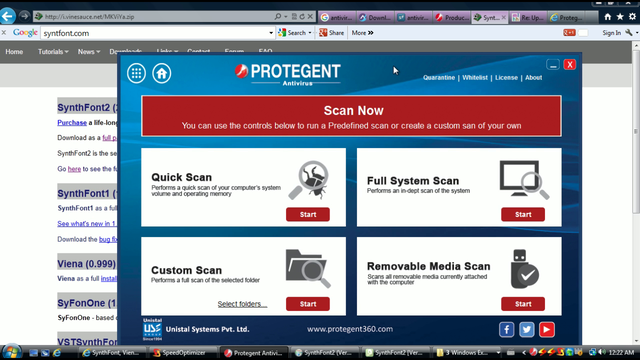Viewport: 640px width, 360px height.
Task: Switch to the Produc... browser tab
Action: pos(452,17)
